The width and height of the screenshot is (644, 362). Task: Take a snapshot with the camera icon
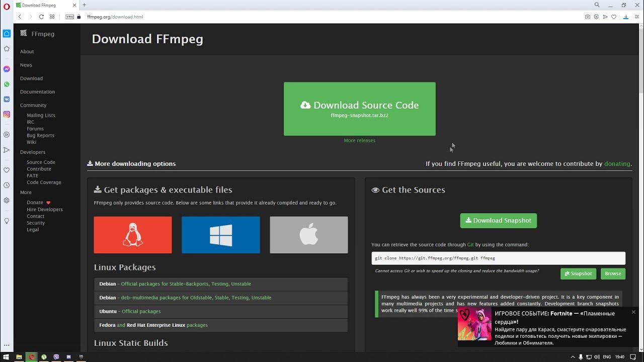click(x=588, y=17)
